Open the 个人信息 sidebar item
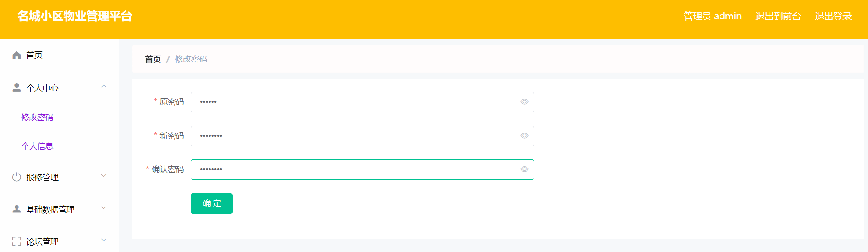Image resolution: width=868 pixels, height=252 pixels. [37, 146]
